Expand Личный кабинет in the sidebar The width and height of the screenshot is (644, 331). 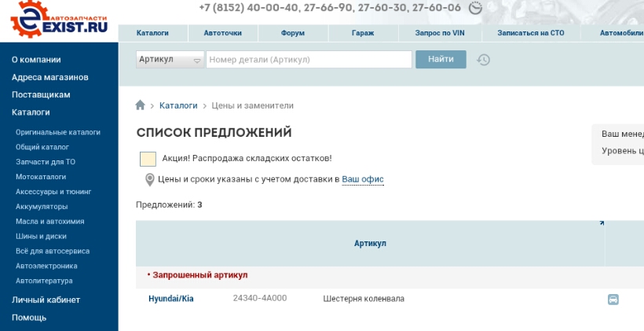tap(46, 300)
